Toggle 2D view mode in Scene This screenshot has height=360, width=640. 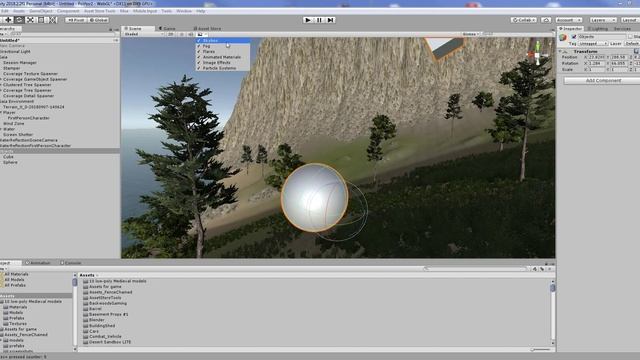[x=171, y=34]
